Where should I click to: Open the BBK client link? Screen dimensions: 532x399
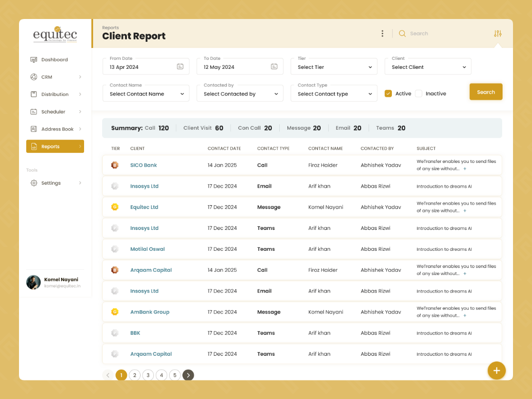point(135,333)
